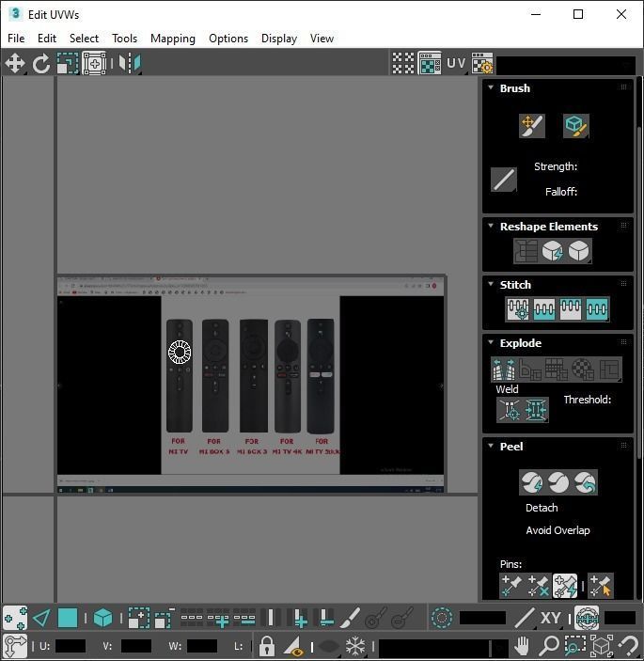Toggle Lock Selected Subobjects padlock
The height and width of the screenshot is (661, 644).
(x=266, y=645)
